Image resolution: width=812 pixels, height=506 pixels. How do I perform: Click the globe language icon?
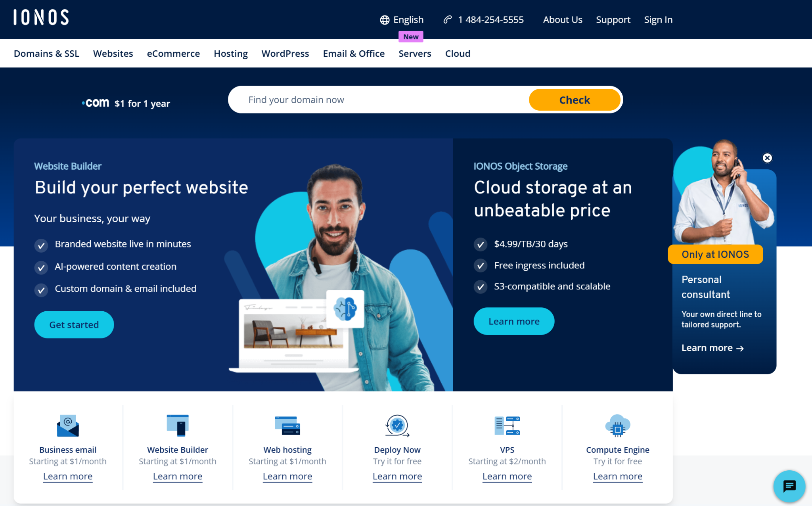click(384, 20)
